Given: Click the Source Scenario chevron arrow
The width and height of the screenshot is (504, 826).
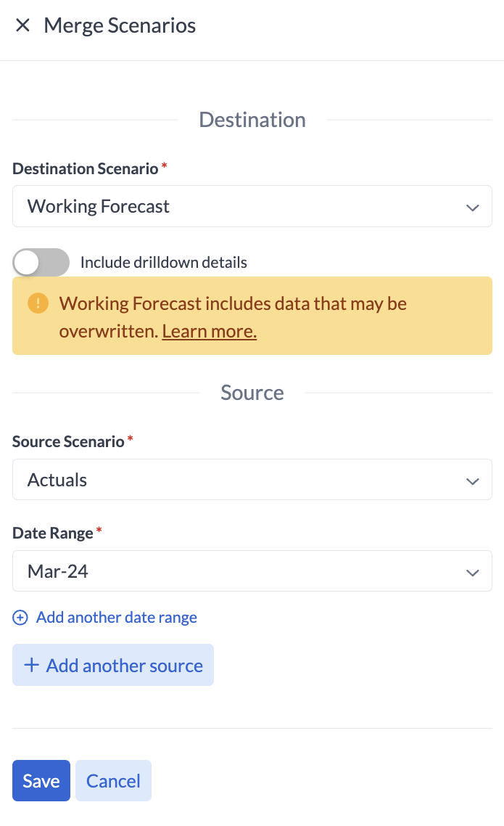Looking at the screenshot, I should [473, 481].
